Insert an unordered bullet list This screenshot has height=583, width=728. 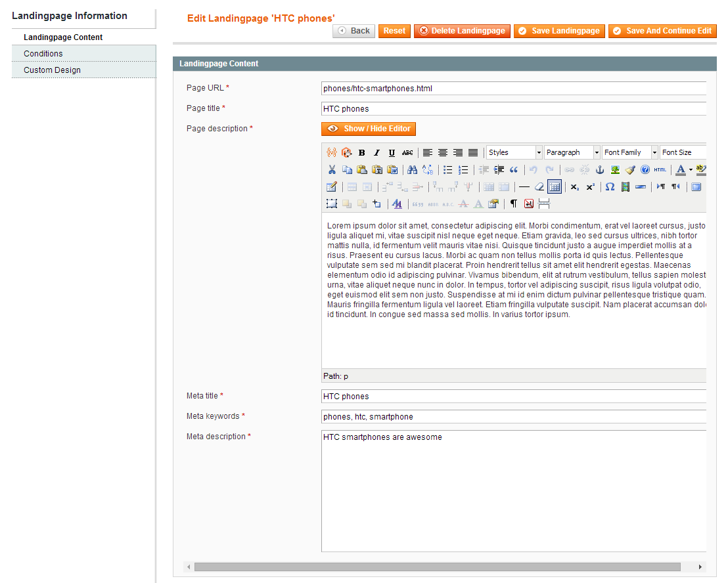(x=447, y=170)
